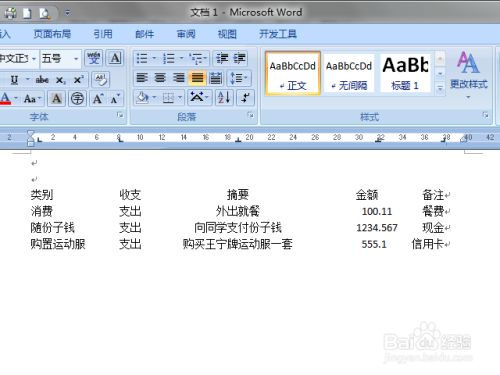Click the decrease indent icon
The height and width of the screenshot is (375, 500).
[222, 59]
